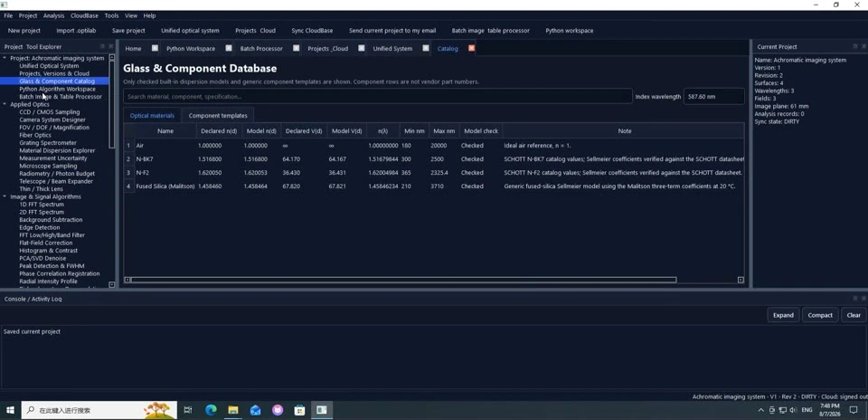The width and height of the screenshot is (868, 420).
Task: Close the Home tab
Action: tap(155, 48)
